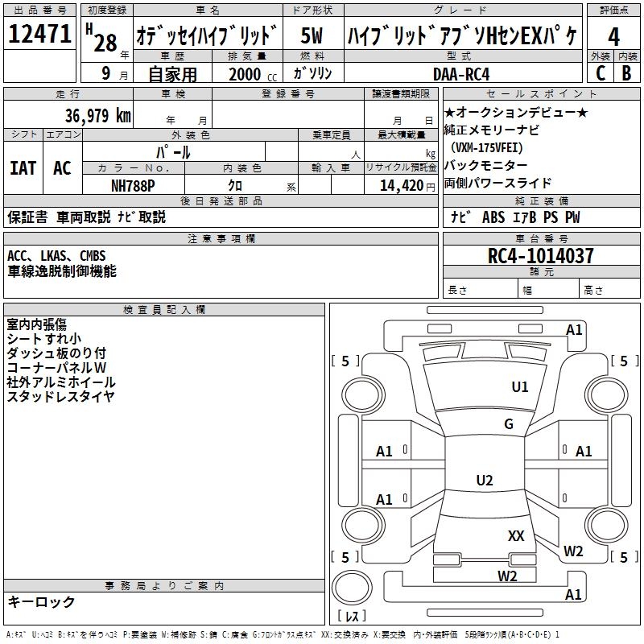Select the 長さ dimension field
Image resolution: width=644 pixels, height=644 pixels.
[481, 290]
